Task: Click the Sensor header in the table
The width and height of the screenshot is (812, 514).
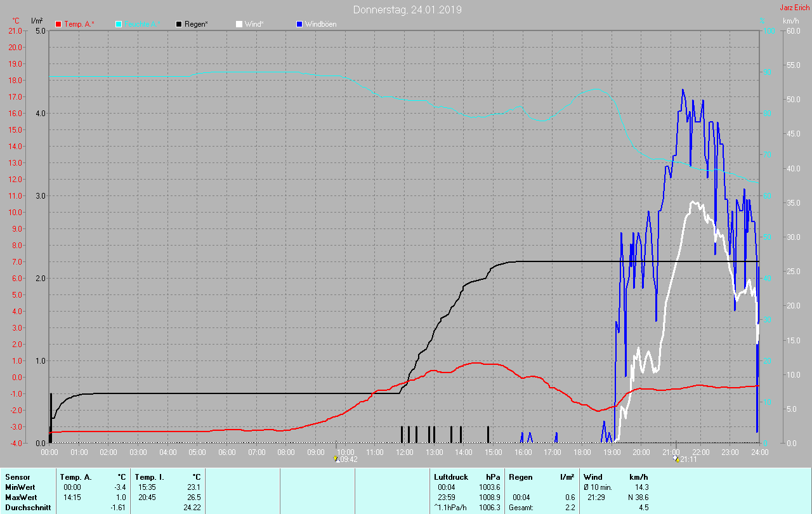Action: (17, 477)
